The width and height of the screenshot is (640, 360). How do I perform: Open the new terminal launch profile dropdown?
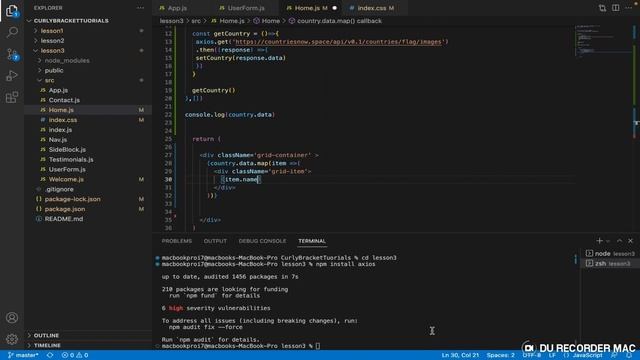coord(608,241)
